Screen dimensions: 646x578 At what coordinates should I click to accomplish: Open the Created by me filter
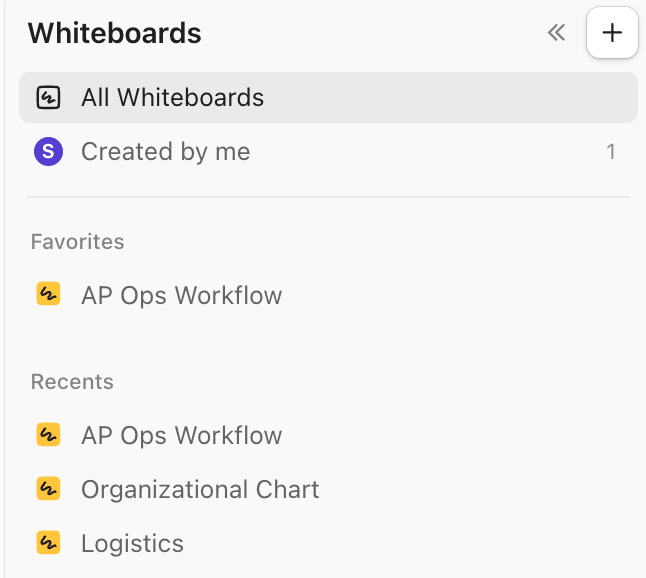165,152
